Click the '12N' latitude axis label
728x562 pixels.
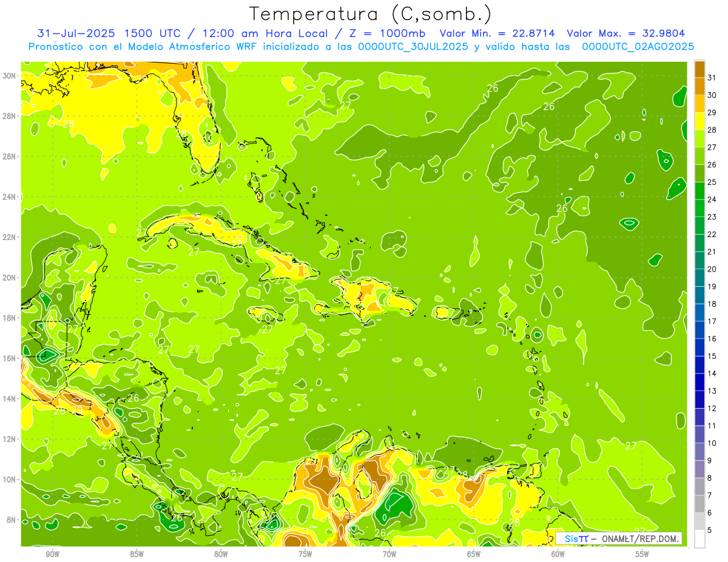point(9,439)
